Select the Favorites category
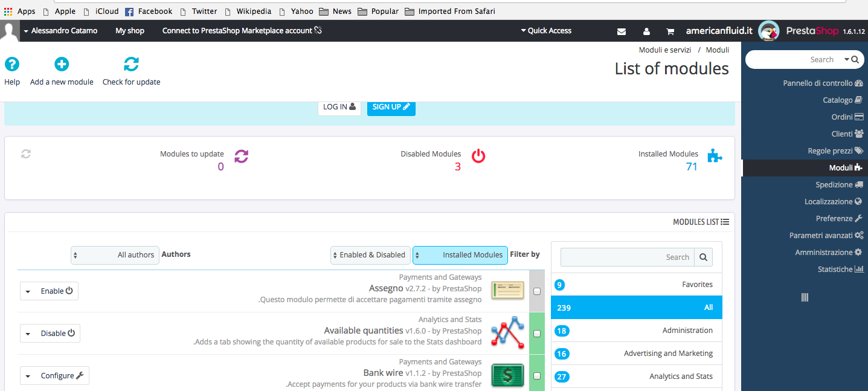The width and height of the screenshot is (868, 391). pyautogui.click(x=637, y=285)
